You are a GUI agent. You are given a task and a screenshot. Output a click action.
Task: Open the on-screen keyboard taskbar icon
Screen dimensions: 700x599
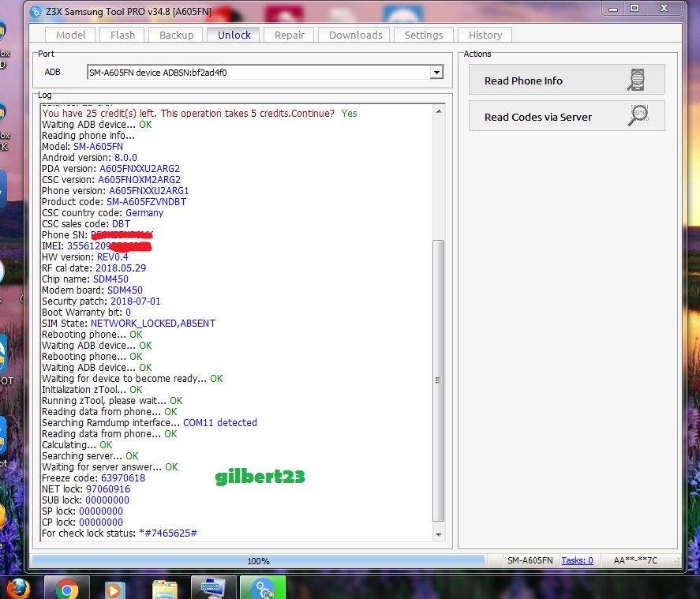(213, 588)
